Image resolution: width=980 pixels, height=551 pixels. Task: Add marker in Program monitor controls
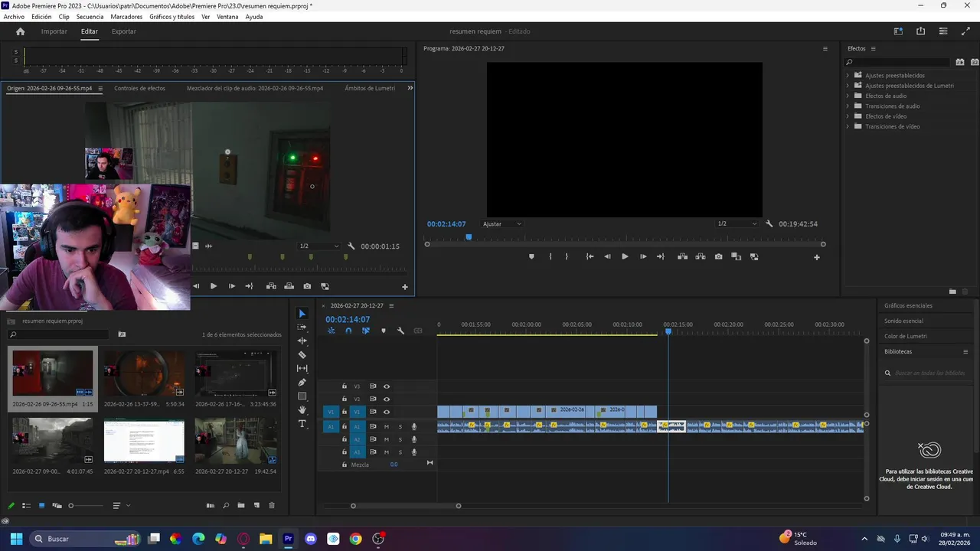pyautogui.click(x=531, y=257)
